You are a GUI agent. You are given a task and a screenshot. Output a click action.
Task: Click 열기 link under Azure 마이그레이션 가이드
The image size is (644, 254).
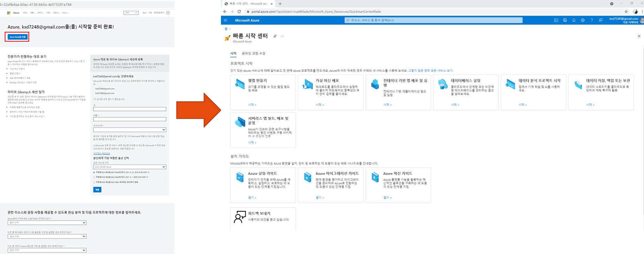320,198
